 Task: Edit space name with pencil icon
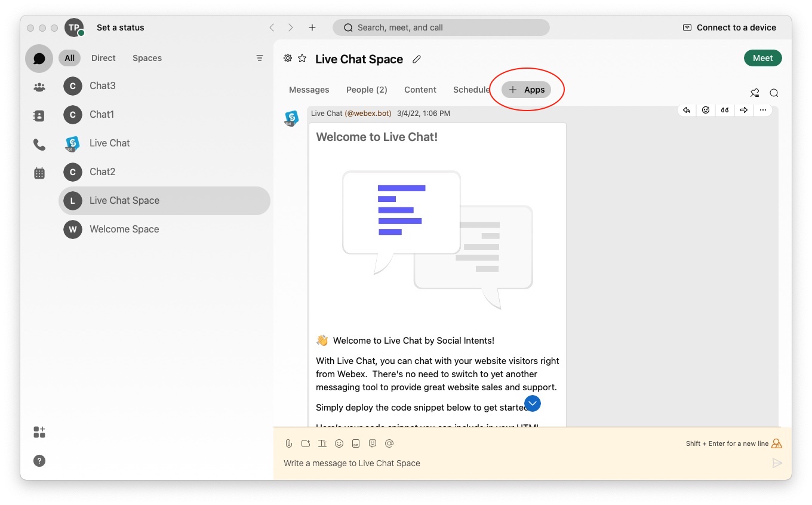point(417,59)
